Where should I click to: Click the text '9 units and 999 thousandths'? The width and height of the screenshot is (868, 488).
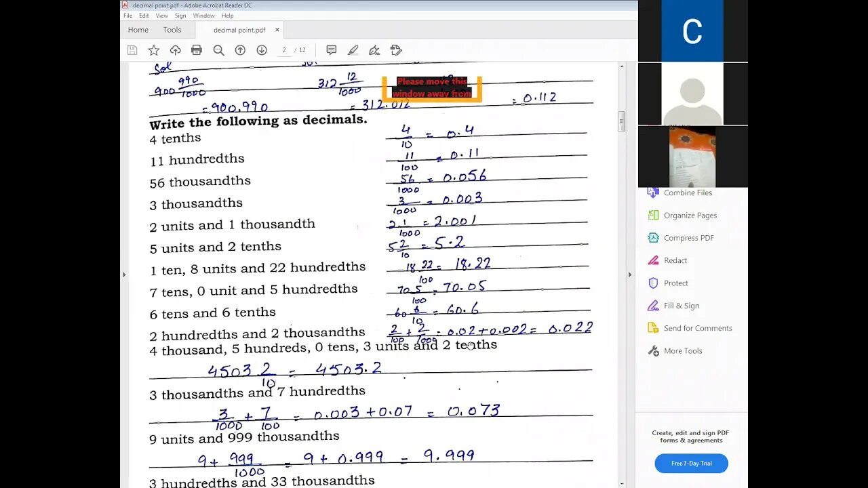click(244, 437)
